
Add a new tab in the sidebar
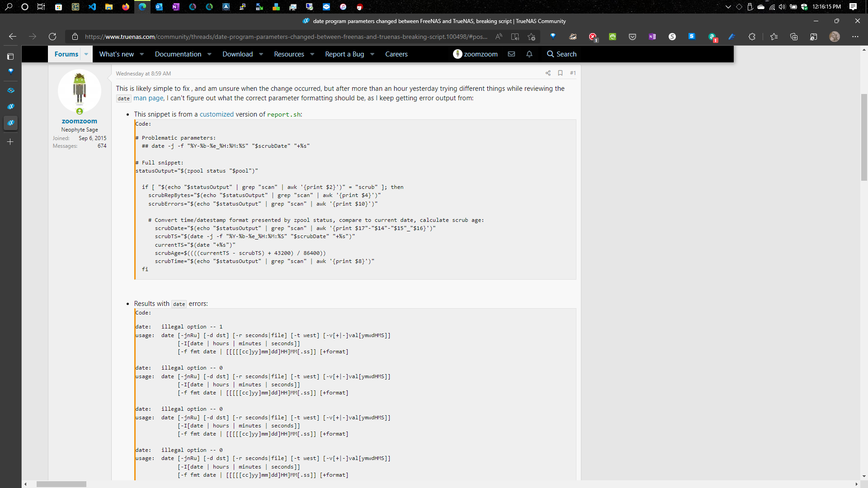10,141
